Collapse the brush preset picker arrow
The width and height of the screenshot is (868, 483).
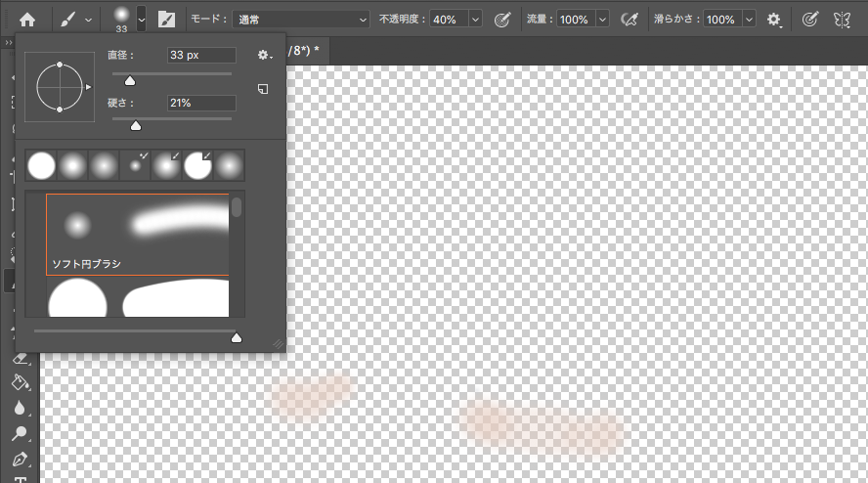141,20
